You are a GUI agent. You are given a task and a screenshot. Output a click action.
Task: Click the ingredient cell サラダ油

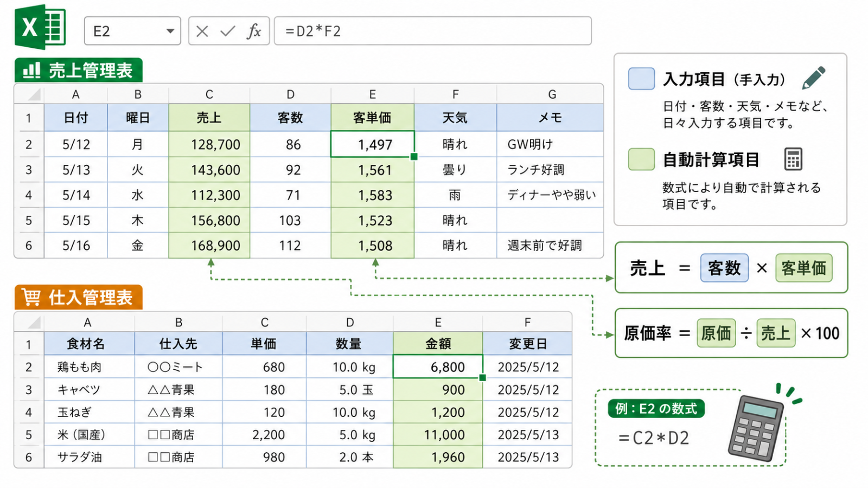coord(90,457)
